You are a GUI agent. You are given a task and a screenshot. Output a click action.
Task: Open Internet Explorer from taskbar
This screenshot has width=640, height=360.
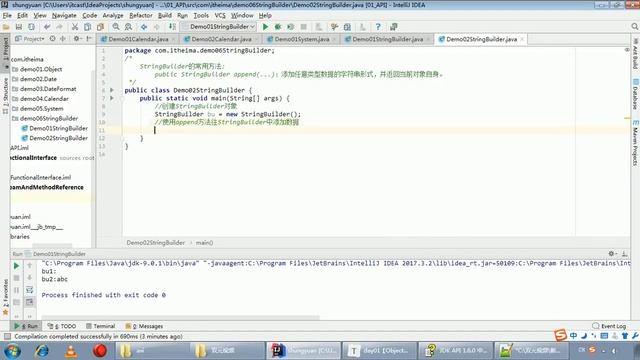[41, 351]
